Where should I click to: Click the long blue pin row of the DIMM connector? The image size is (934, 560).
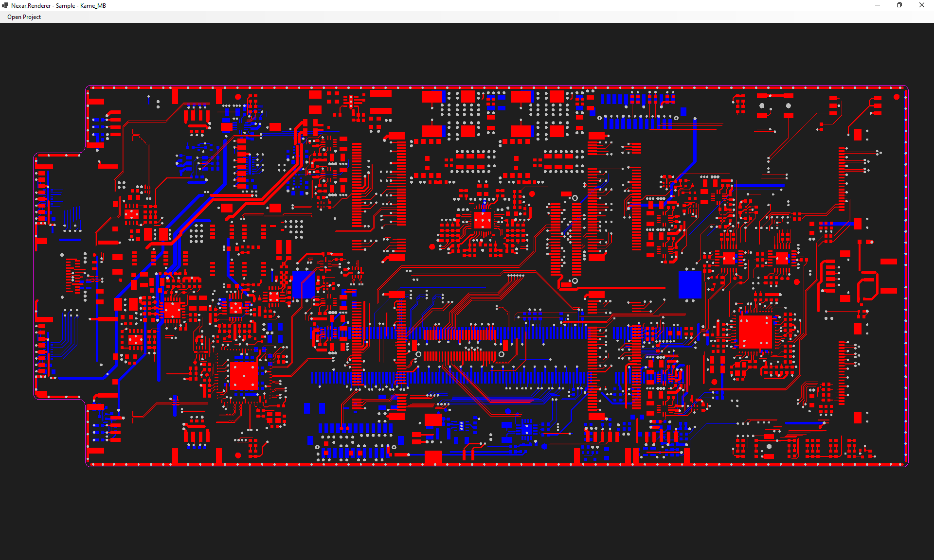(486, 377)
